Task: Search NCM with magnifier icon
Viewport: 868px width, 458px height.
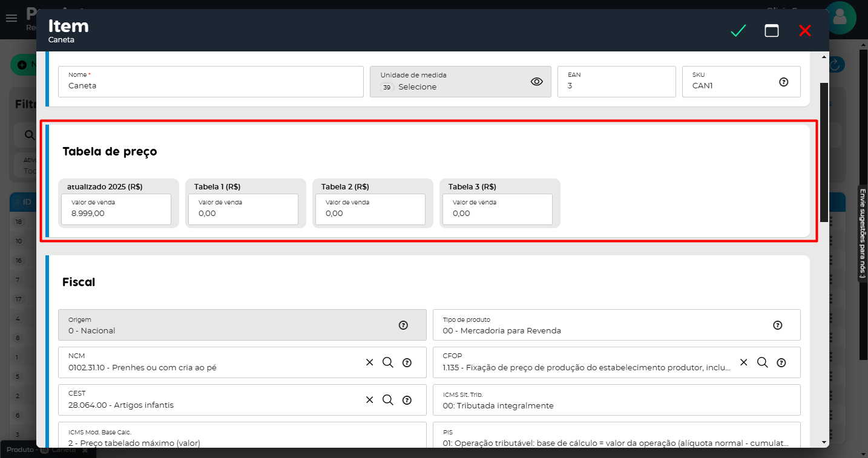Action: 388,362
